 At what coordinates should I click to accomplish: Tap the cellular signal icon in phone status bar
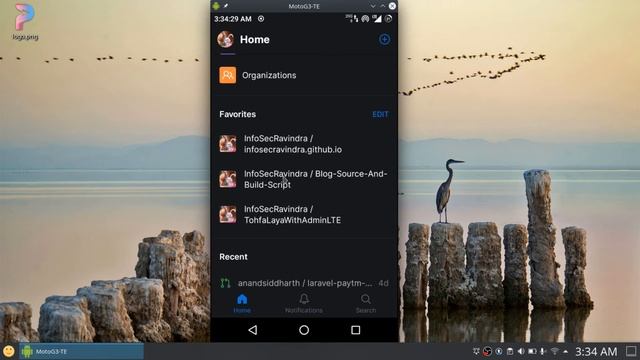pyautogui.click(x=377, y=19)
